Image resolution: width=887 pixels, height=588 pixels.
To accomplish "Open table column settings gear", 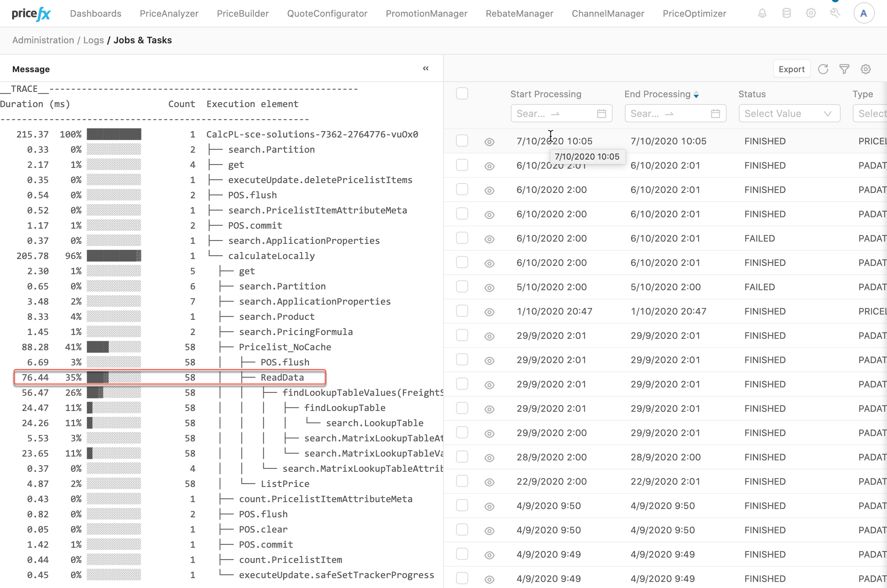I will (865, 69).
